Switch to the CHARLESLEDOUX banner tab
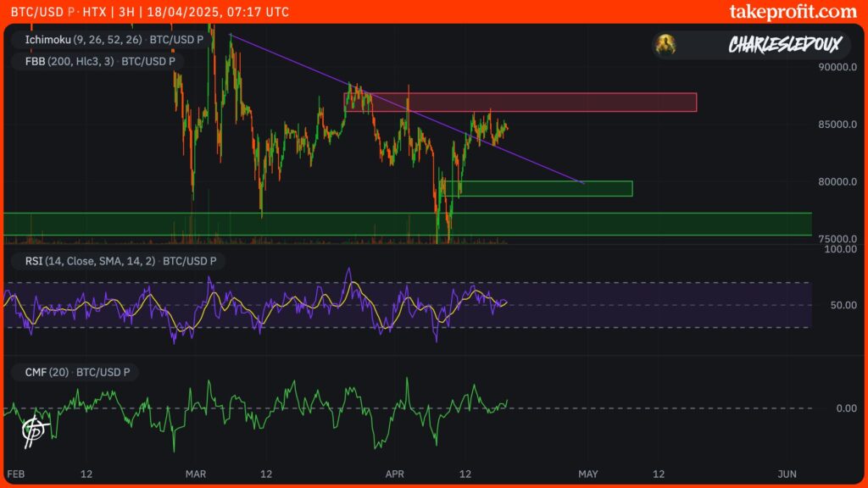The height and width of the screenshot is (488, 868). [x=783, y=45]
